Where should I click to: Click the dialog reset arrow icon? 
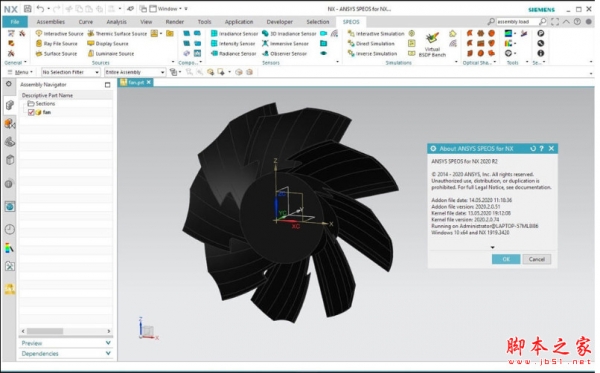coord(533,148)
